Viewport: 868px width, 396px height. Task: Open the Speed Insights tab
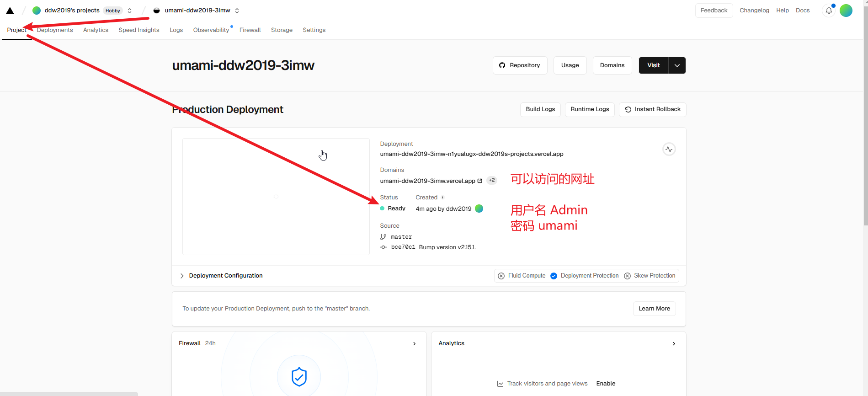(x=139, y=30)
